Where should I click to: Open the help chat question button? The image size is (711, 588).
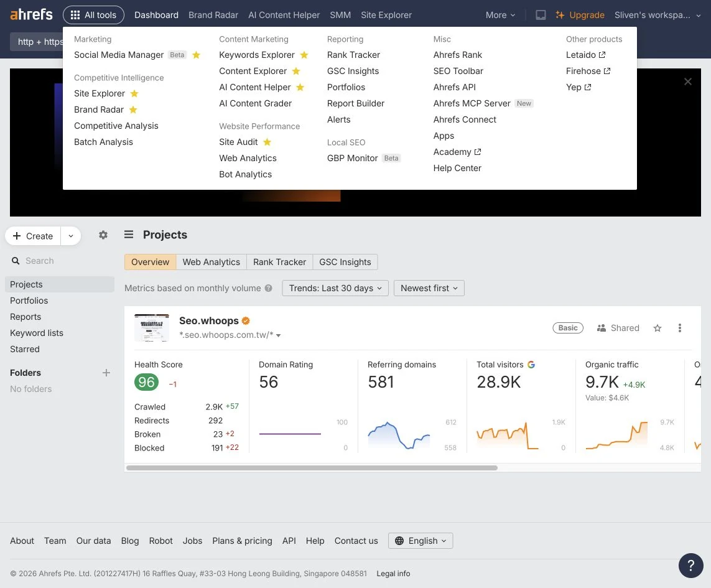pyautogui.click(x=690, y=566)
